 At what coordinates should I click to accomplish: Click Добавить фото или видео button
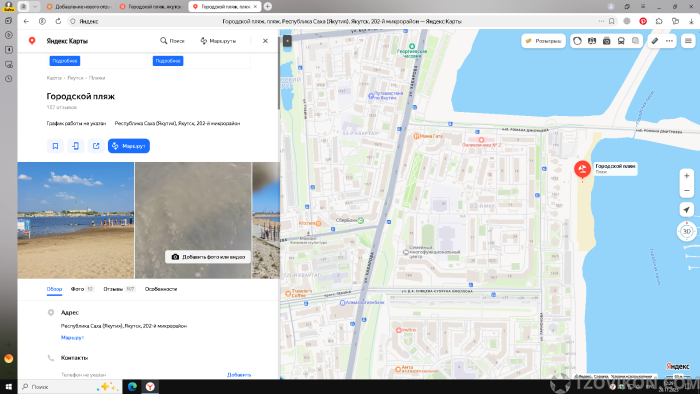(208, 257)
